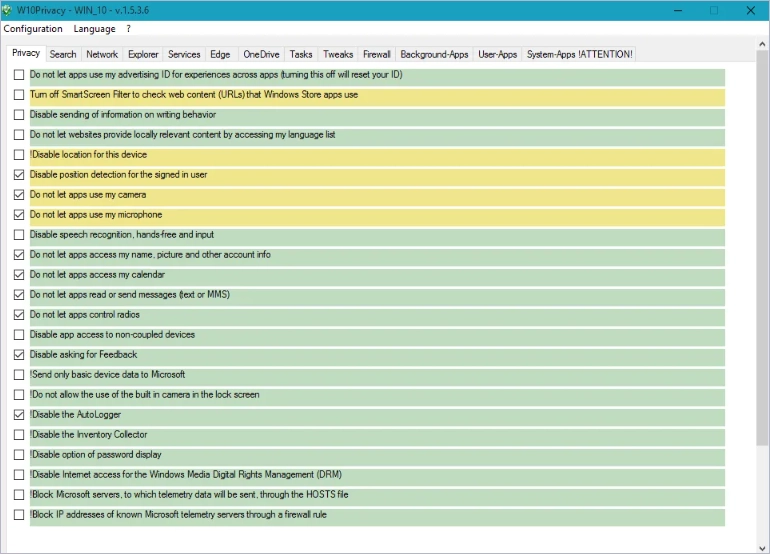Tick 'Disable speech recognition, hands-free and input'
770x554 pixels.
click(x=19, y=235)
